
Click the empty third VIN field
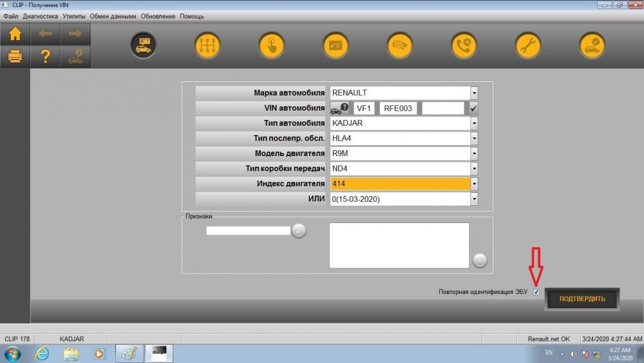pyautogui.click(x=443, y=108)
